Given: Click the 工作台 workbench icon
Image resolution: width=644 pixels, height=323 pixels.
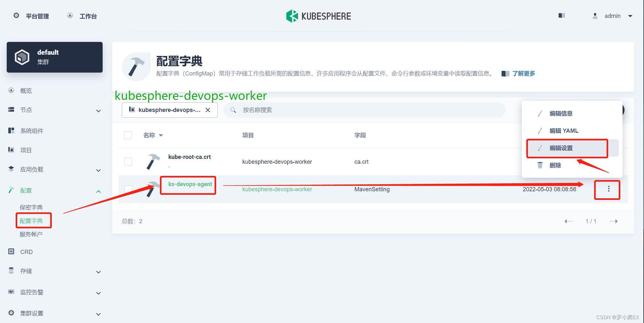Looking at the screenshot, I should [x=70, y=16].
